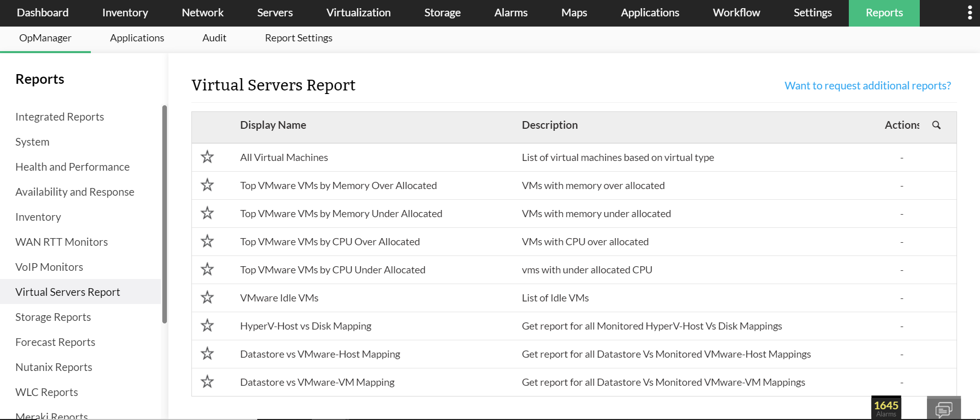Click the sidebar vertical scrollbar
Viewport: 980px width, 420px height.
164,215
